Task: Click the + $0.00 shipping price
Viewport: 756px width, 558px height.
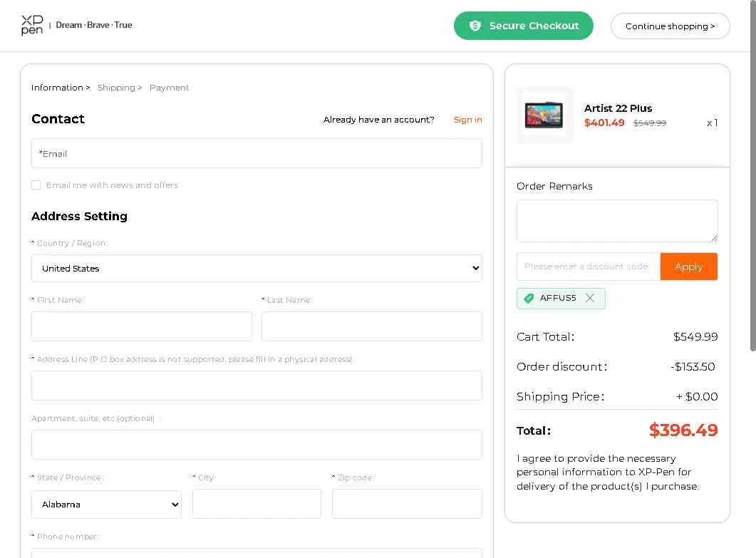Action: tap(697, 396)
